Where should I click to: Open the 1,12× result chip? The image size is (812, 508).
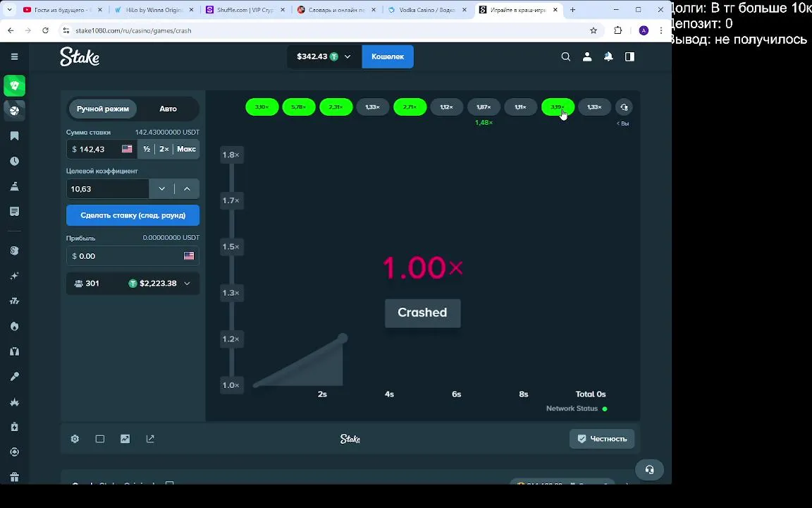point(446,107)
